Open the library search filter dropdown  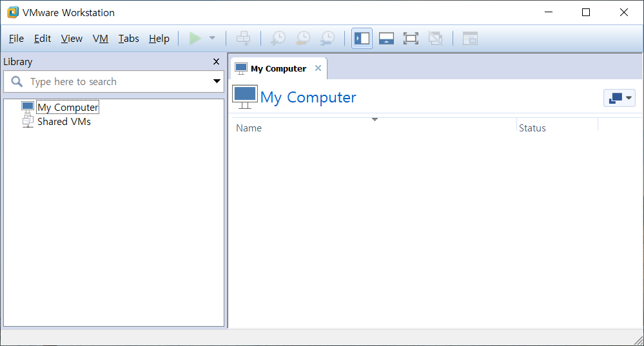click(x=217, y=81)
